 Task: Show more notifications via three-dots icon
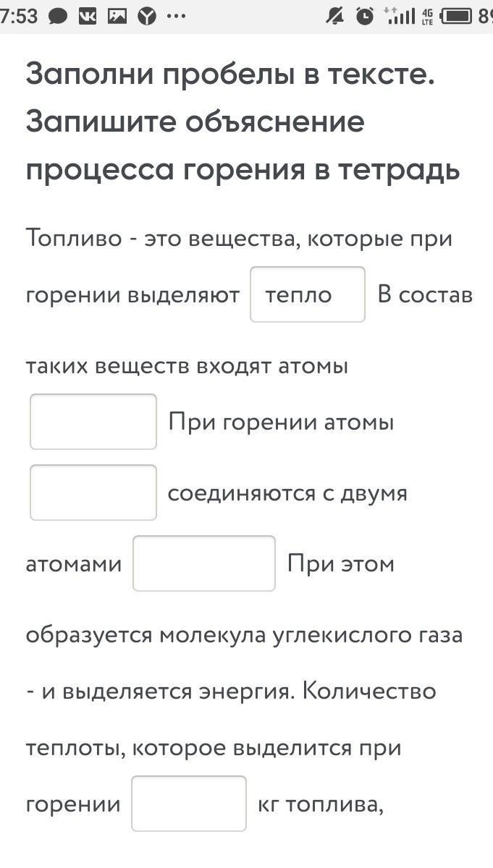pos(176,16)
